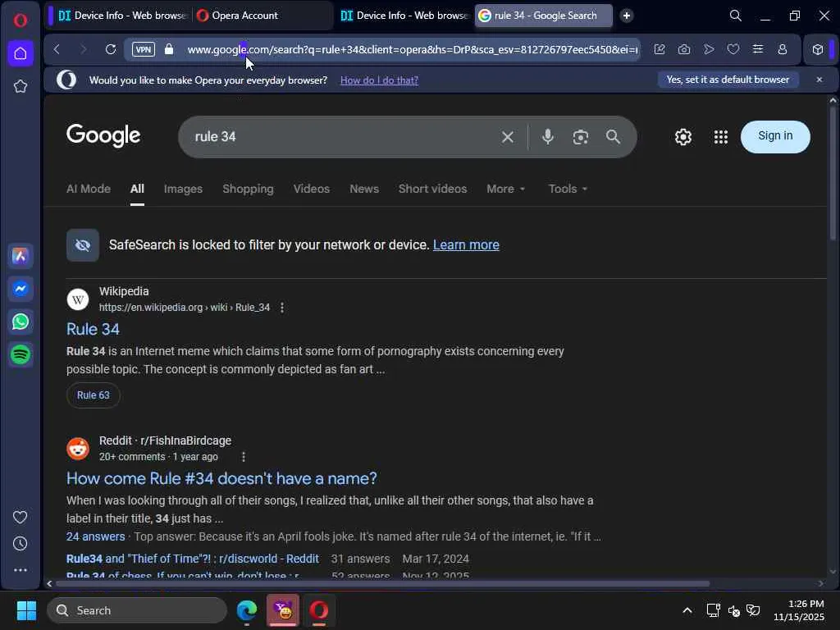Open the Rule 34 Wikipedia result
This screenshot has height=630, width=840.
(x=93, y=329)
